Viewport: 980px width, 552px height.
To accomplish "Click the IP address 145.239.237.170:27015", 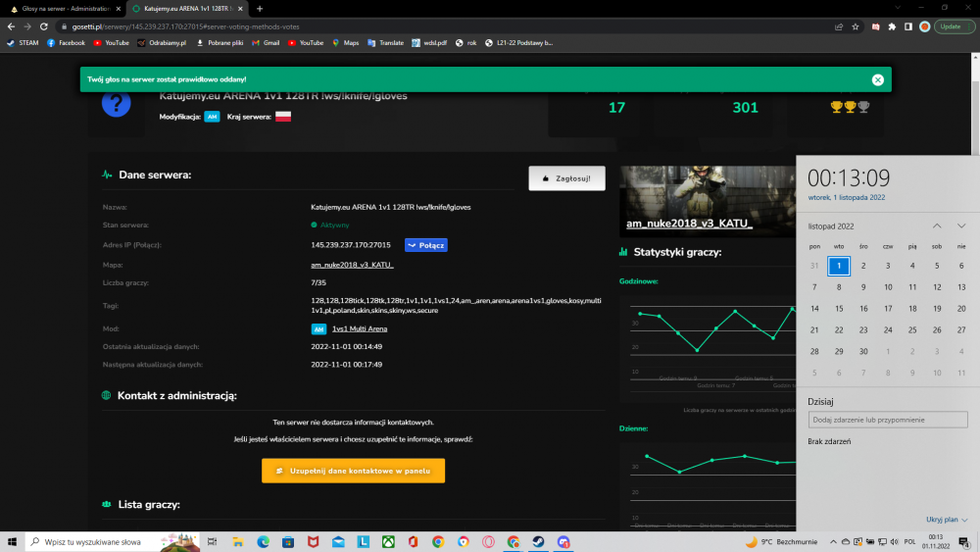I will (x=351, y=245).
